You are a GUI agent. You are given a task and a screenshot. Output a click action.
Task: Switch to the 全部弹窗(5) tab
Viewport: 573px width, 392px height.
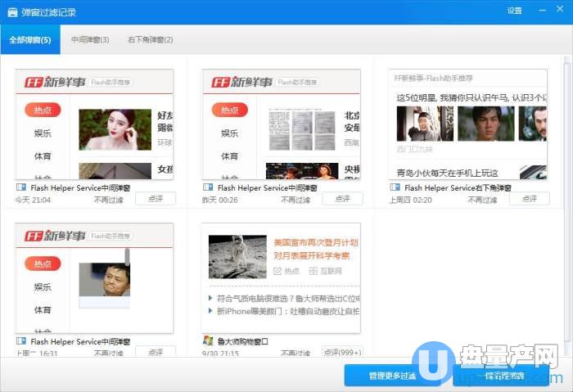point(30,39)
